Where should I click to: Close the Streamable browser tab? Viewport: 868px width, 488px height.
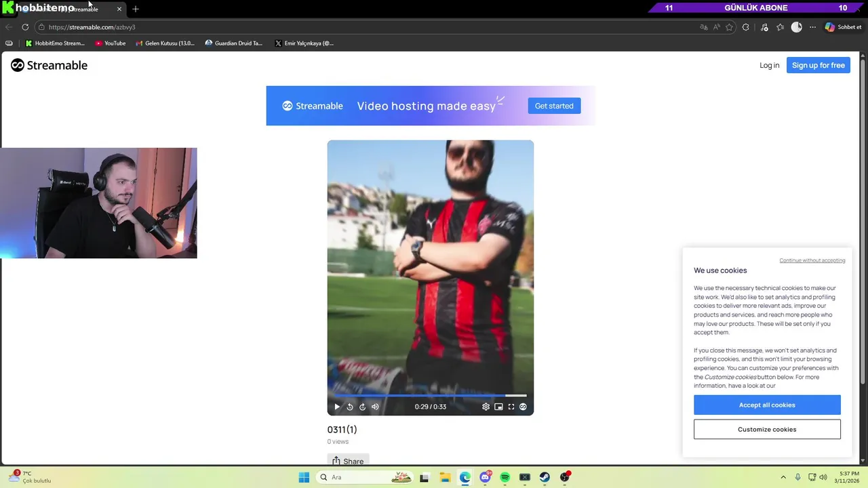coord(119,9)
